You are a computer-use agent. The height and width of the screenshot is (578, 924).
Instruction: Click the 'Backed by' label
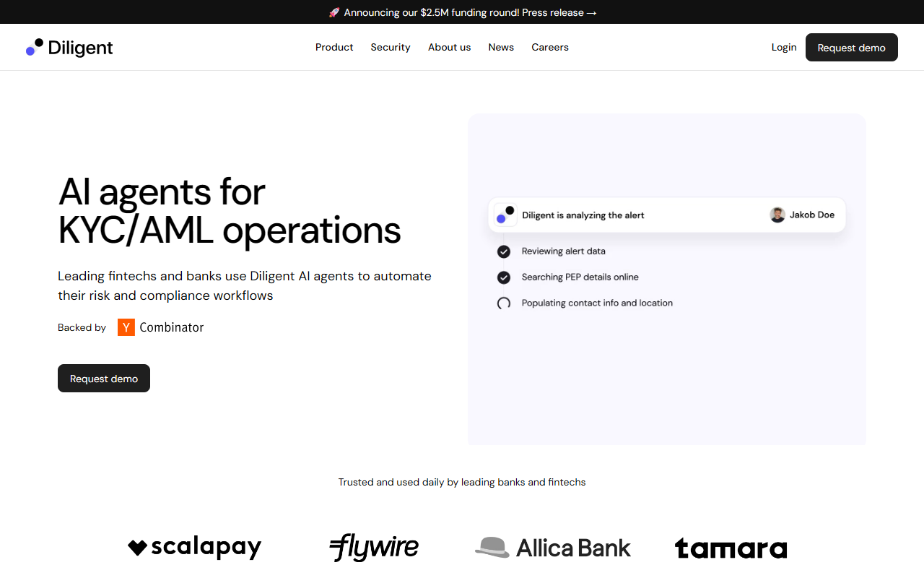click(82, 327)
